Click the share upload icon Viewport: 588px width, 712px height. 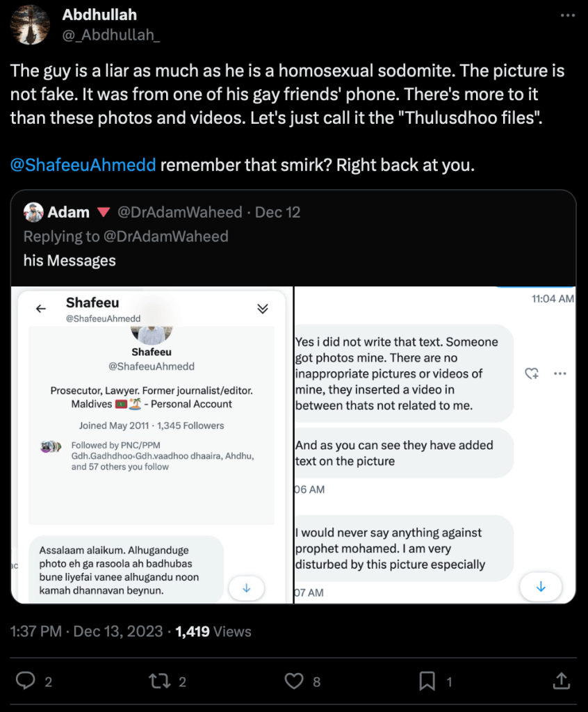pyautogui.click(x=561, y=681)
